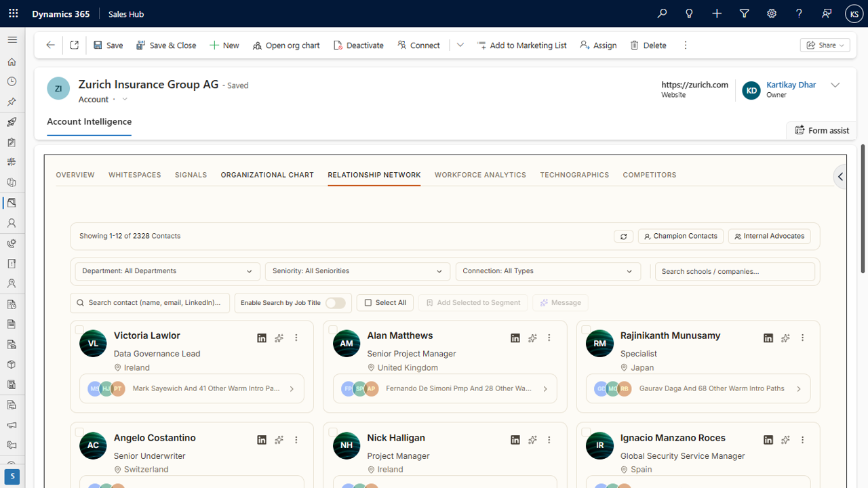
Task: Expand the Connect split dropdown arrow
Action: [x=460, y=45]
